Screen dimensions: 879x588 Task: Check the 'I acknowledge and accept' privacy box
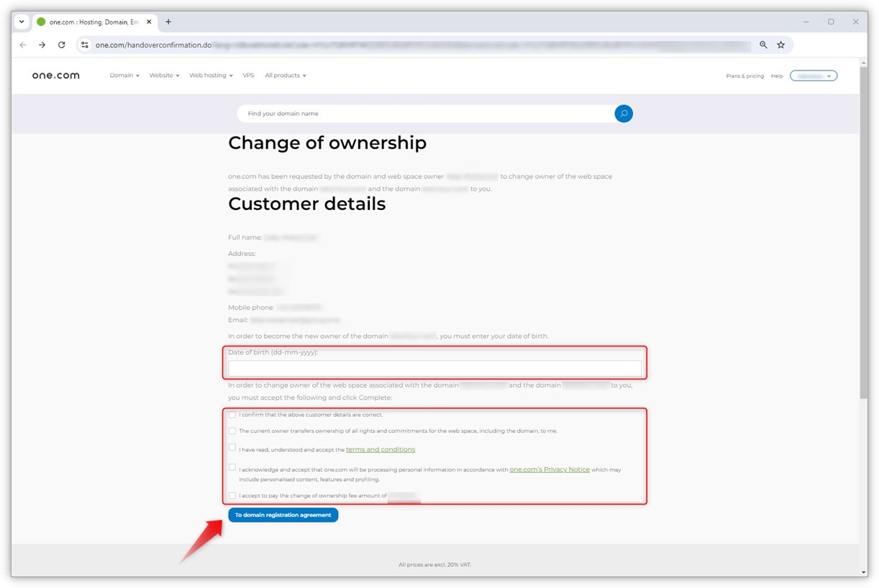[x=232, y=467]
